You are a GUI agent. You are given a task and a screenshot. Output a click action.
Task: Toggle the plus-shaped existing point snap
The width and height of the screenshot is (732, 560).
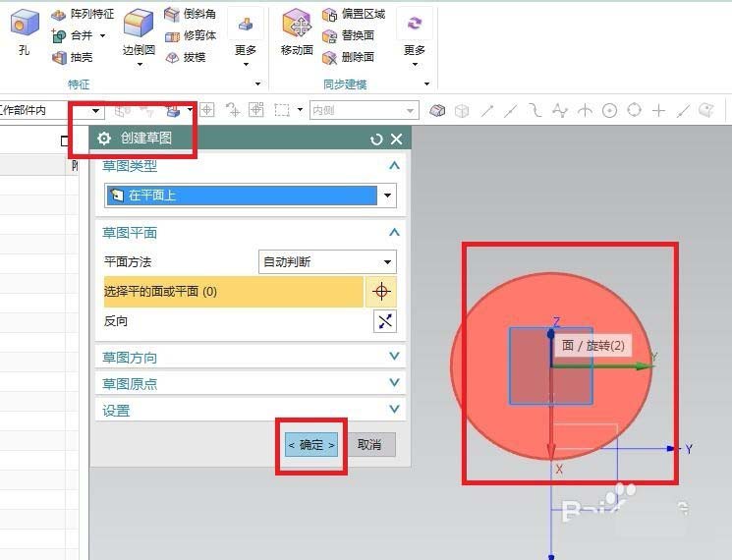point(658,111)
